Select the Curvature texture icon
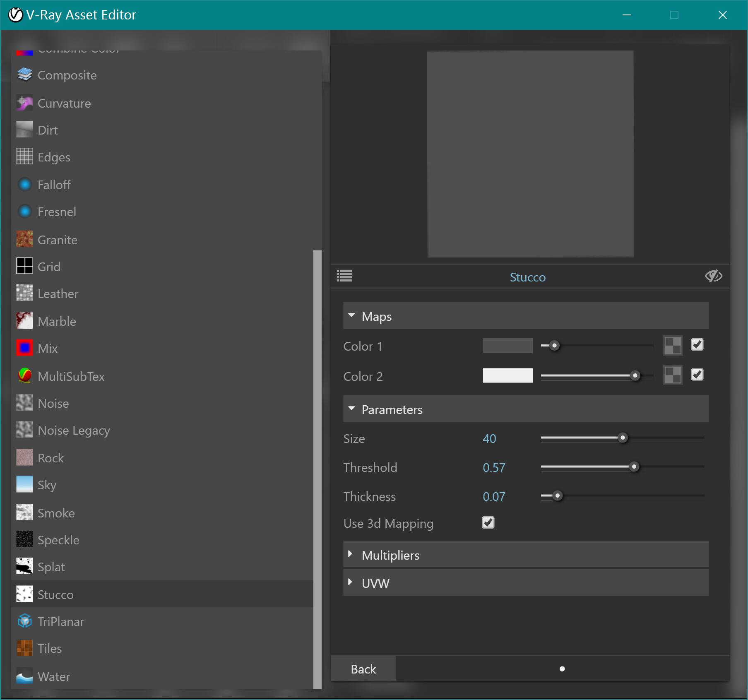 pos(24,103)
